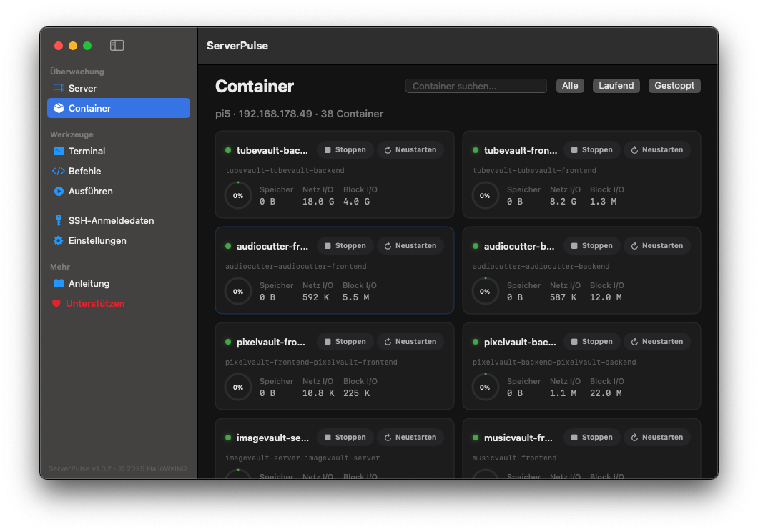The width and height of the screenshot is (758, 532).
Task: Restart the imagevault-server container
Action: pos(410,438)
